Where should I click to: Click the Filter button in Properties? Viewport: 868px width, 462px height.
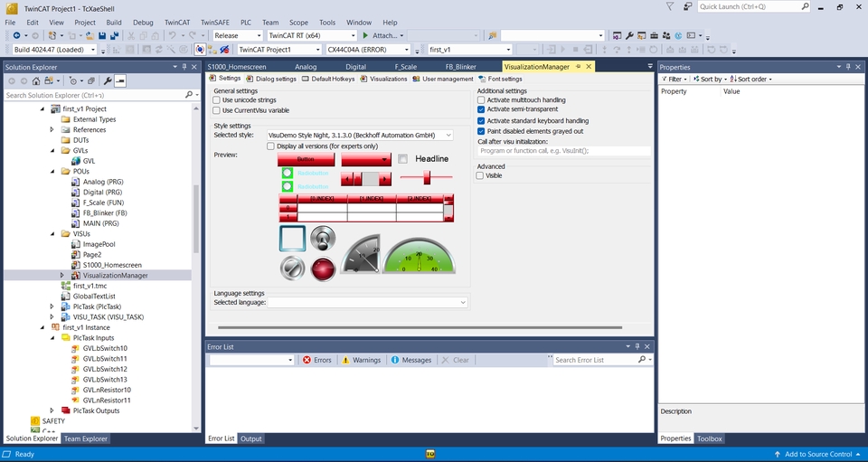(x=674, y=80)
